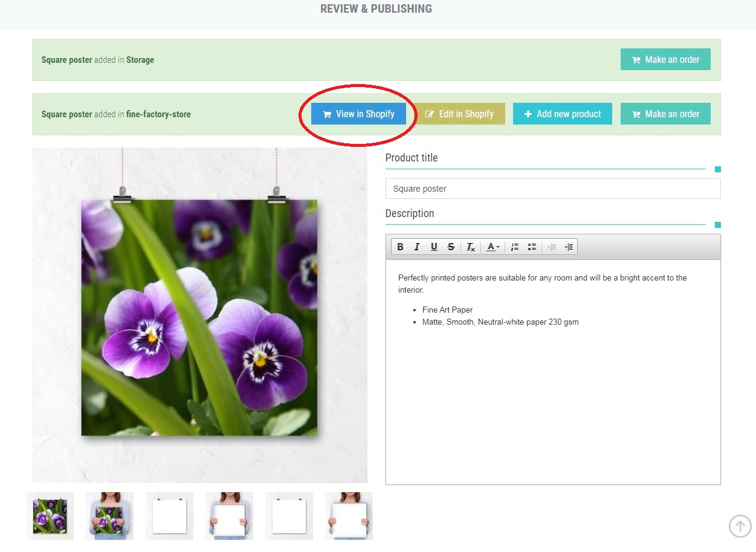Image resolution: width=756 pixels, height=552 pixels.
Task: Click the Product title input field
Action: click(x=553, y=189)
